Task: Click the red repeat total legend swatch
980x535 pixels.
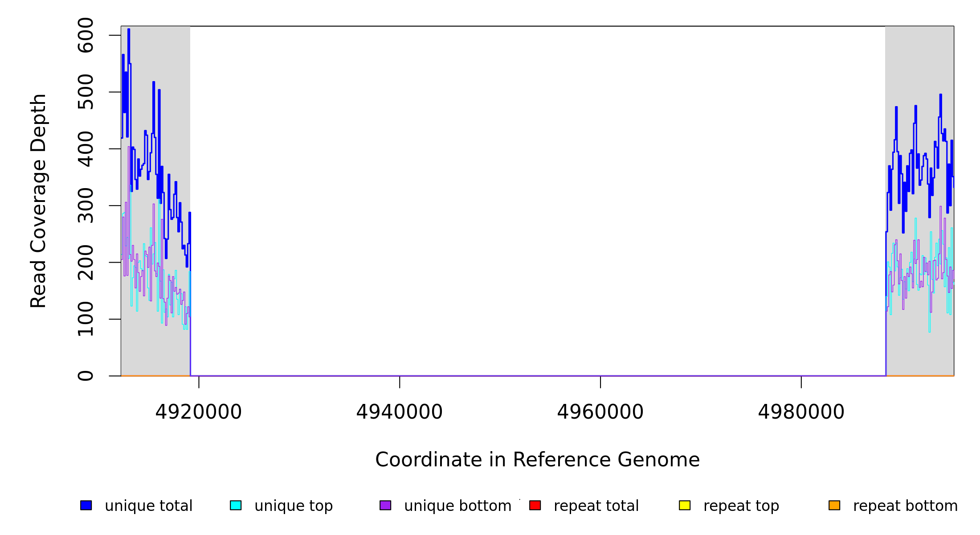Action: [x=535, y=506]
